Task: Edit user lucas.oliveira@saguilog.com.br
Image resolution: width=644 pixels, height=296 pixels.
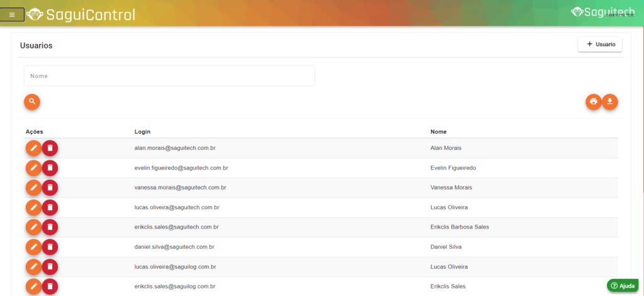Action: 33,267
